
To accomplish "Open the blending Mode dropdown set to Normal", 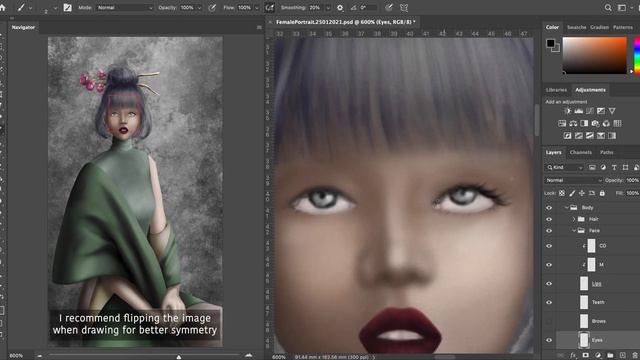I will pyautogui.click(x=124, y=7).
